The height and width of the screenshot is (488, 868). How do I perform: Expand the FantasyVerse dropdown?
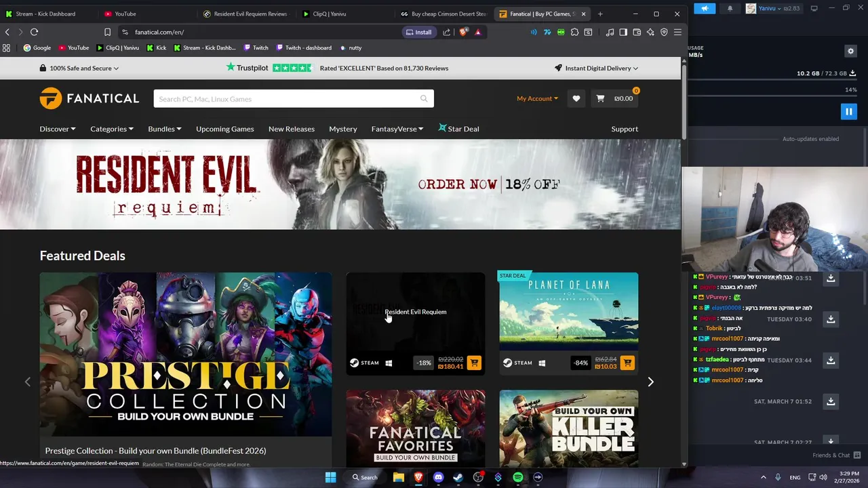click(x=397, y=129)
